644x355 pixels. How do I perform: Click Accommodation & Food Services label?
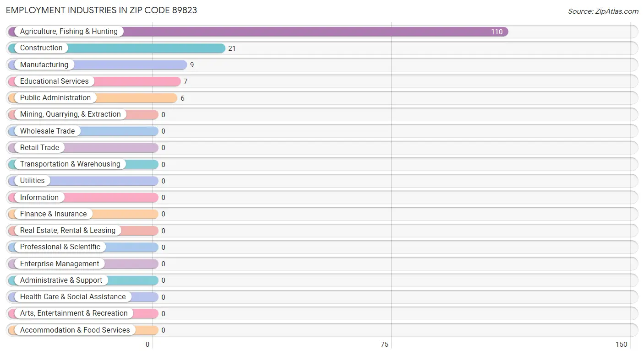[x=75, y=330]
